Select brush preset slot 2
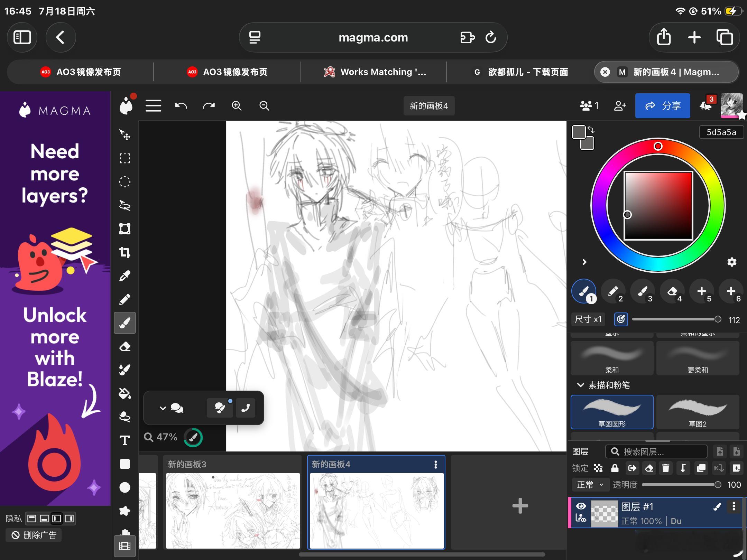This screenshot has height=560, width=747. click(x=613, y=291)
